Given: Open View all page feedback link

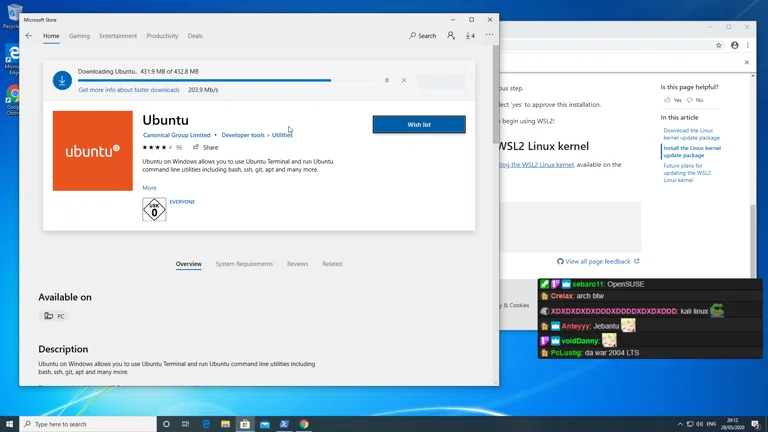Looking at the screenshot, I should [598, 262].
